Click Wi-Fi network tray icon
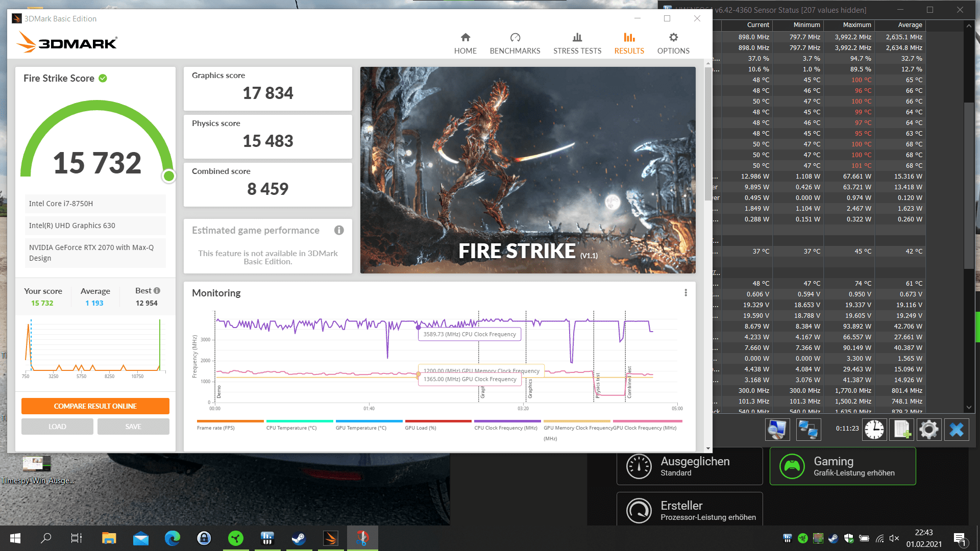Screen dimensions: 980x551 (x=879, y=538)
